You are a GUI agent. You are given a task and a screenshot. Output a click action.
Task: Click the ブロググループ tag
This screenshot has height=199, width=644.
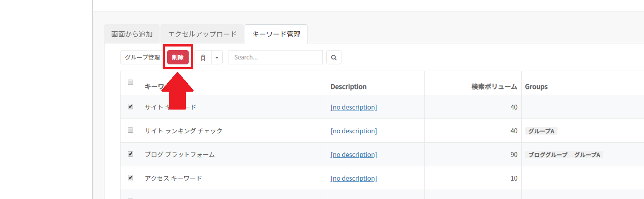548,155
